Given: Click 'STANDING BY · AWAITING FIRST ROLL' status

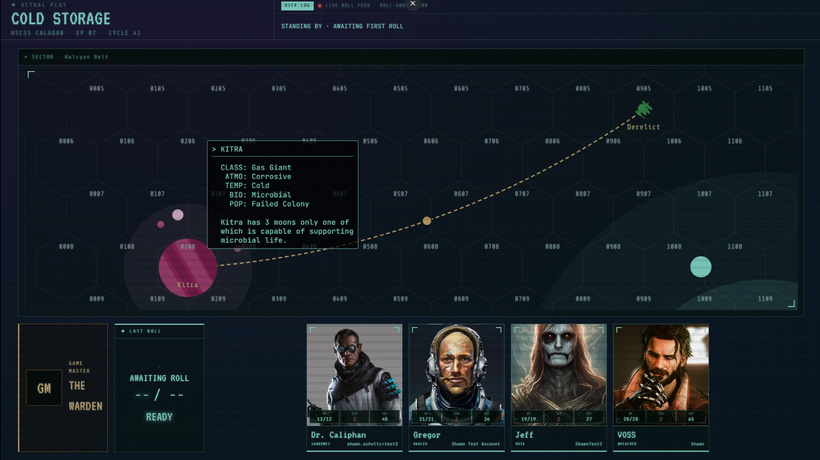Looking at the screenshot, I should (x=342, y=26).
